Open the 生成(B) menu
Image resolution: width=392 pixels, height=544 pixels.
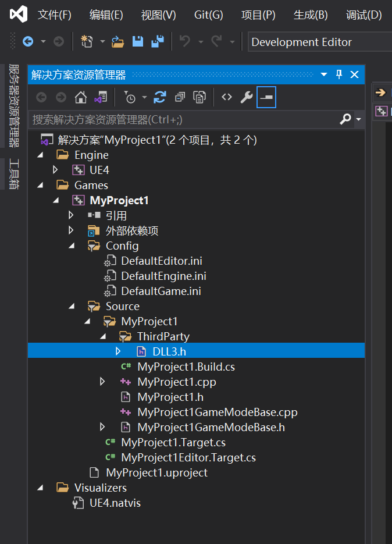[x=311, y=15]
